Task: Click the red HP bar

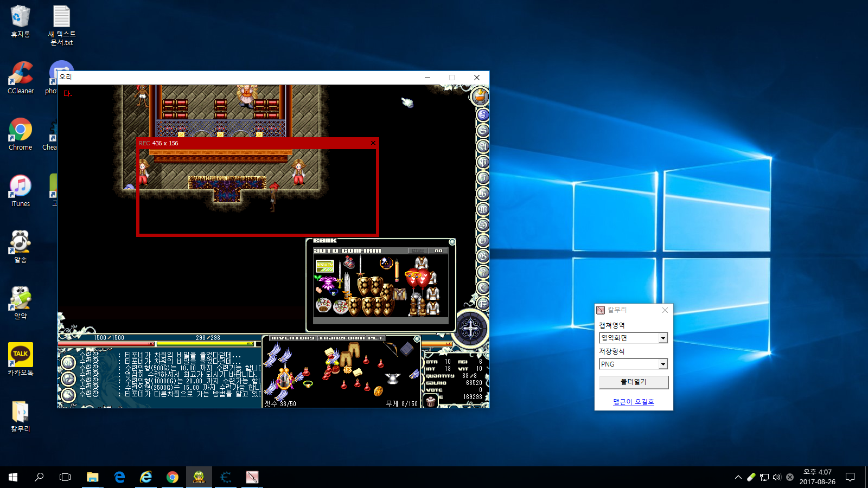Action: click(106, 344)
